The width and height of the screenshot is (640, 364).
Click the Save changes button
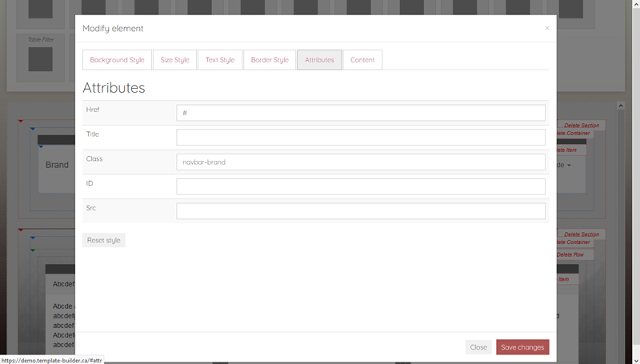tap(522, 347)
